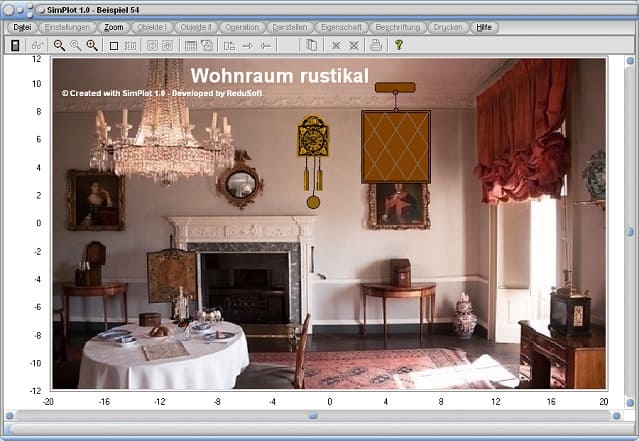Open the Operation tab

tap(241, 27)
